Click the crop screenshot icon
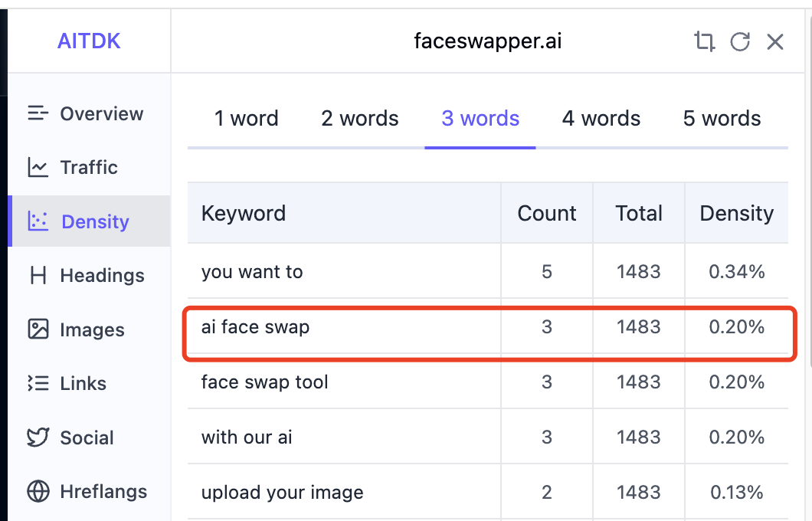This screenshot has height=521, width=812. (x=704, y=41)
